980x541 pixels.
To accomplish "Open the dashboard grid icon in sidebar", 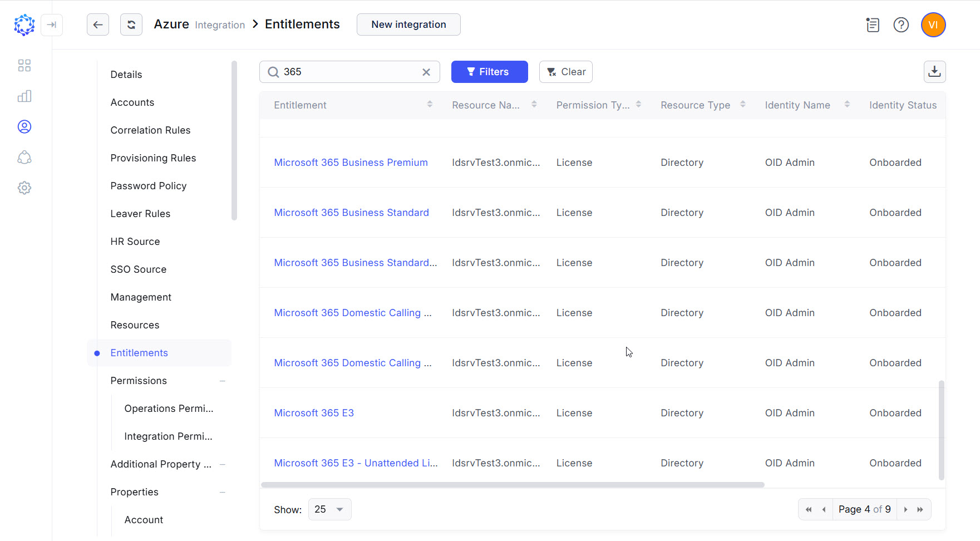I will 24,65.
